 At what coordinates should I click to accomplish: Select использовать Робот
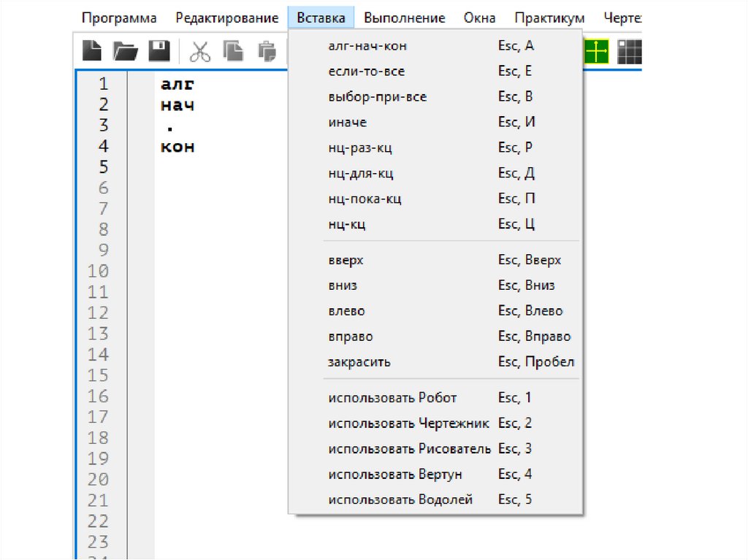coord(435,398)
